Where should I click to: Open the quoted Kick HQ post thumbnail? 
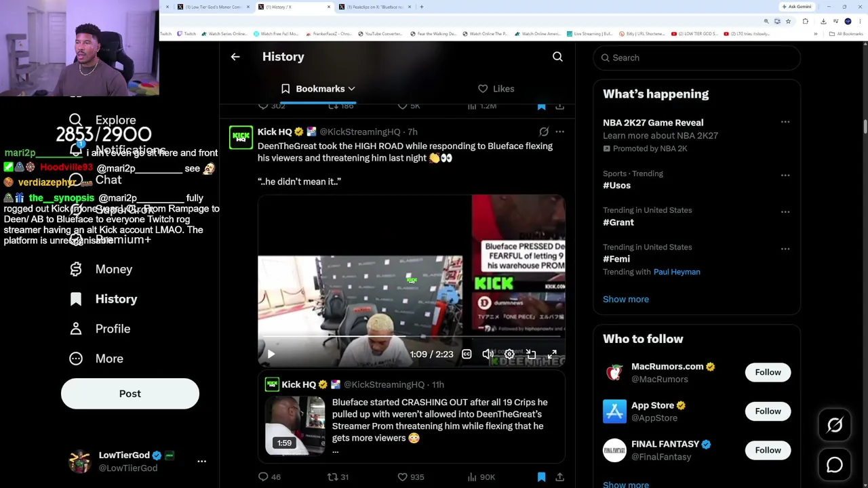(295, 425)
